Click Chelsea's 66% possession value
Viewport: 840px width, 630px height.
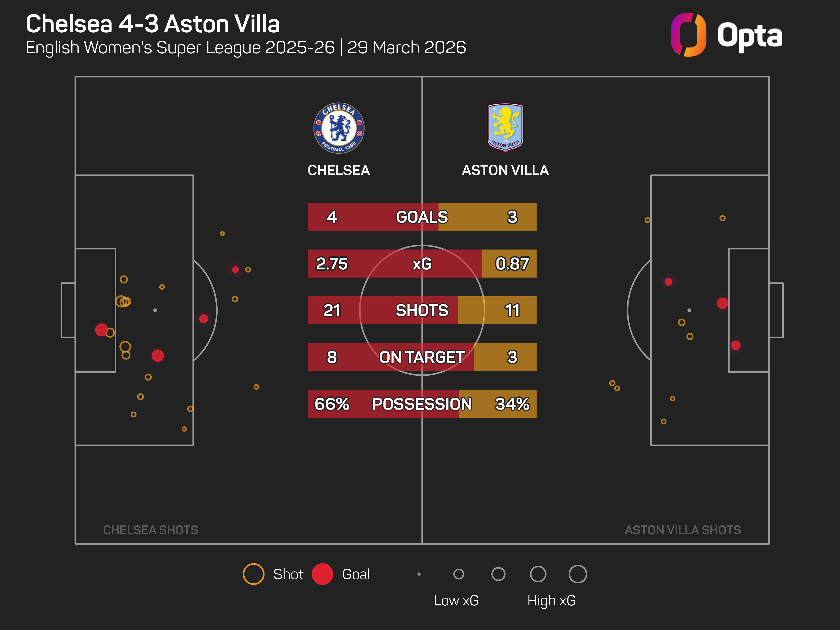pyautogui.click(x=332, y=404)
